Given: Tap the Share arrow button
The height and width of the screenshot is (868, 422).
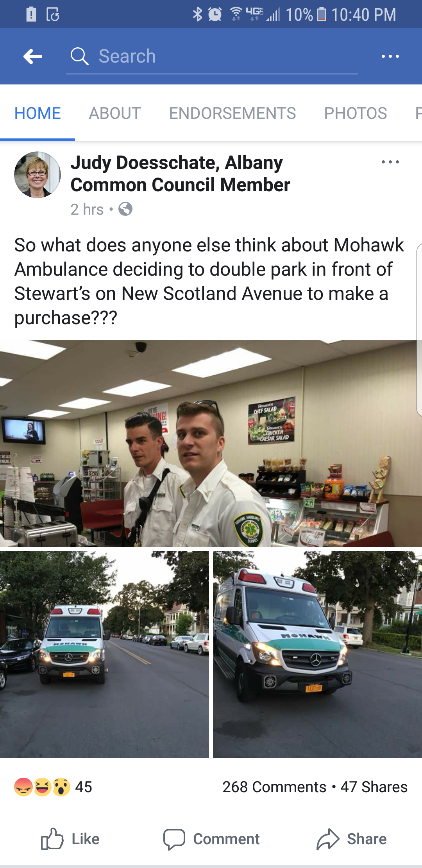Looking at the screenshot, I should click(x=351, y=839).
